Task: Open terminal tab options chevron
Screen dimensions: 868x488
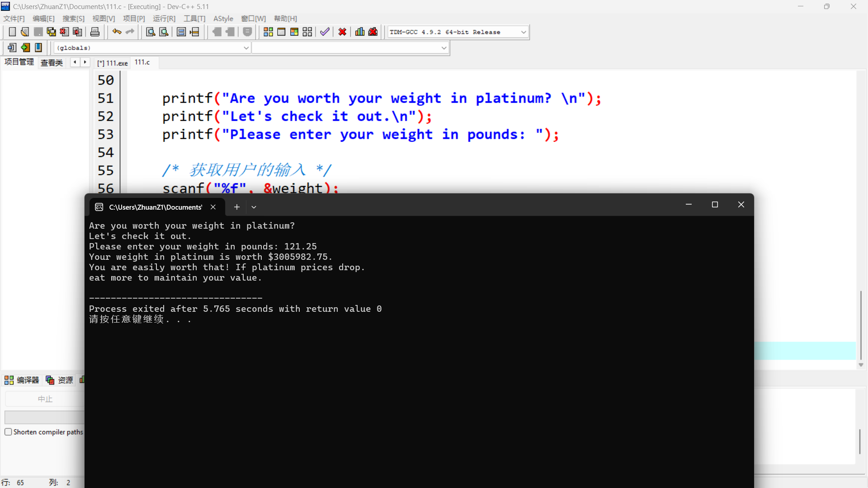Action: point(254,207)
